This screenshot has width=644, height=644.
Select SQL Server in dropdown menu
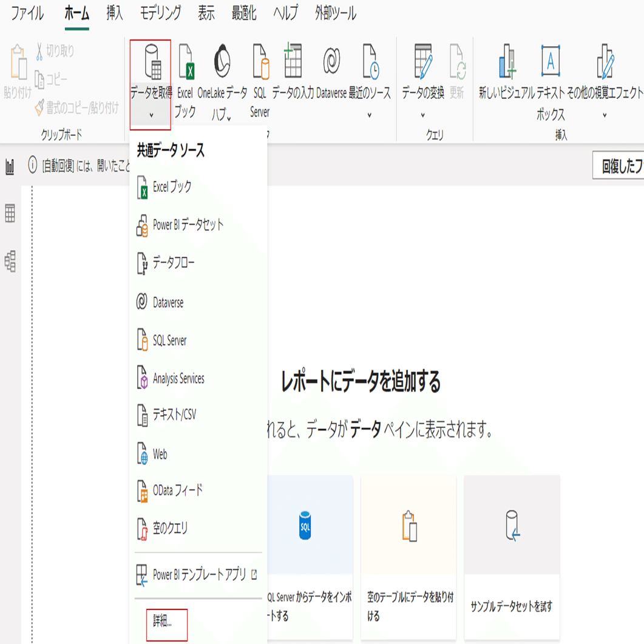198,341
